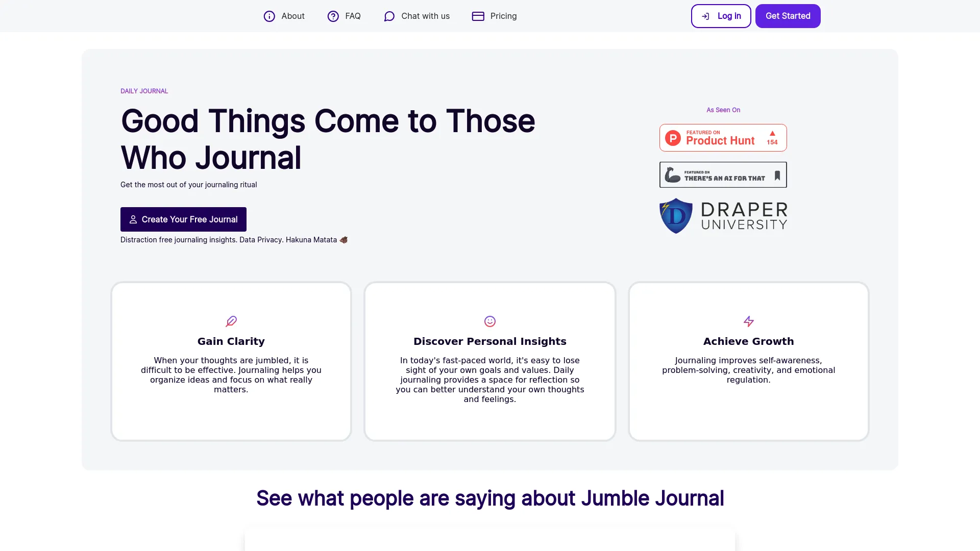Open the FAQ menu item
The width and height of the screenshot is (980, 551).
click(x=344, y=16)
